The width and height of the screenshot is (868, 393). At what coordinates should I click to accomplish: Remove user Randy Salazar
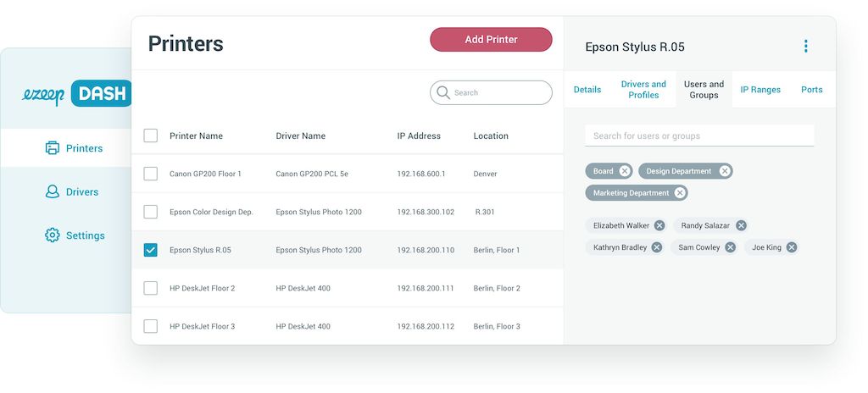[741, 225]
